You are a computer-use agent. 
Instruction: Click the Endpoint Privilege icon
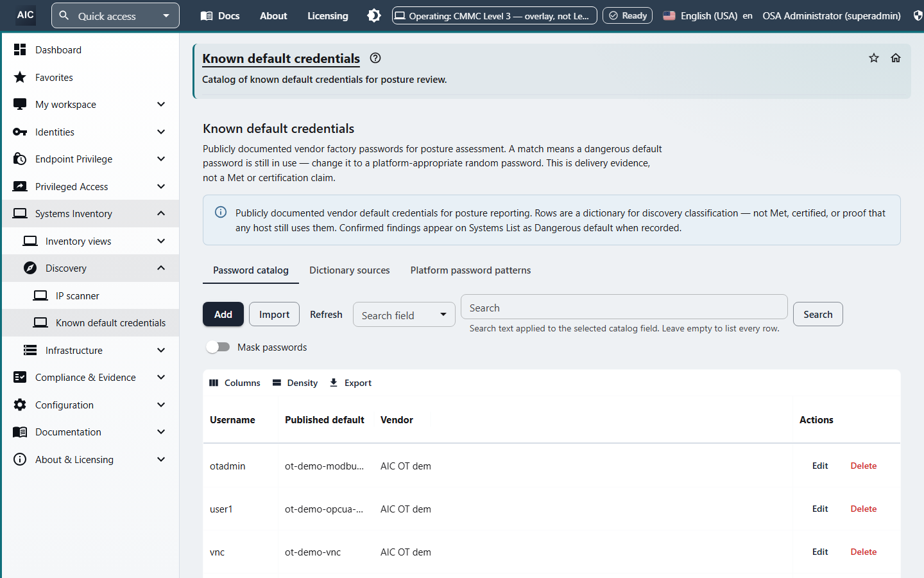pyautogui.click(x=20, y=159)
